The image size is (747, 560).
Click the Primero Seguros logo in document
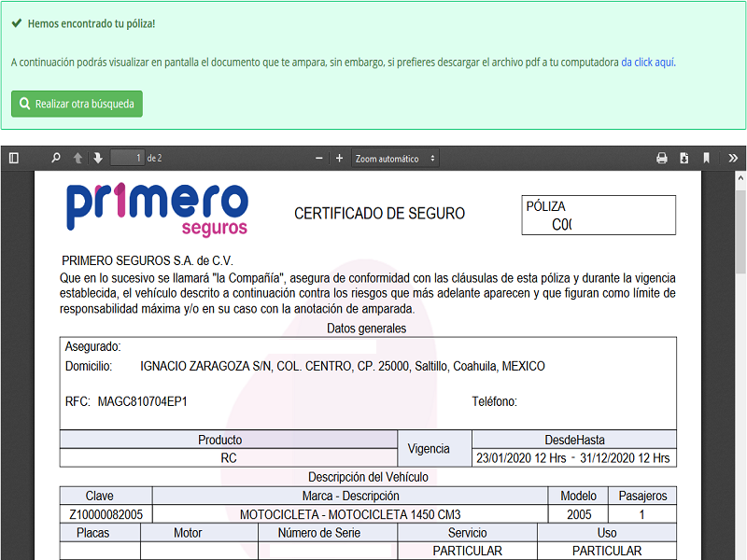coord(157,208)
